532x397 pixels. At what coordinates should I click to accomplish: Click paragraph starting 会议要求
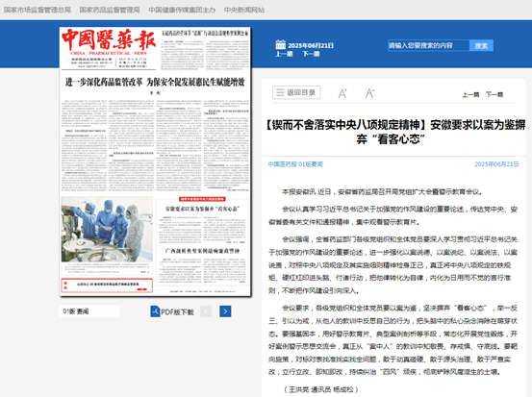393,340
